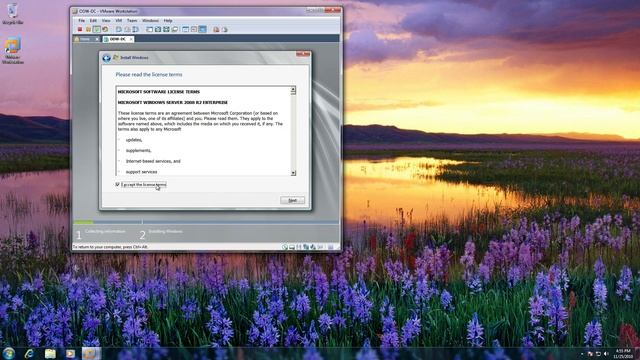Click the Action Center flag tray icon
Image resolution: width=640 pixels, height=360 pixels.
[590, 353]
